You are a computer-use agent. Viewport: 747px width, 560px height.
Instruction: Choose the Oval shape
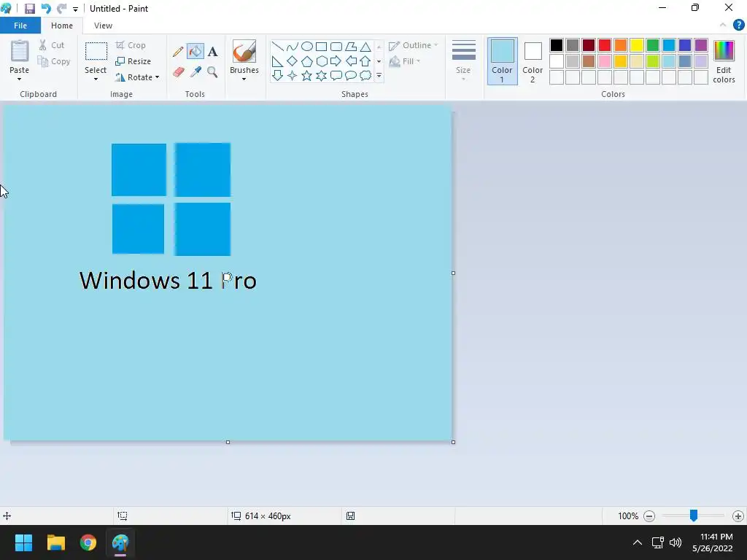tap(307, 47)
